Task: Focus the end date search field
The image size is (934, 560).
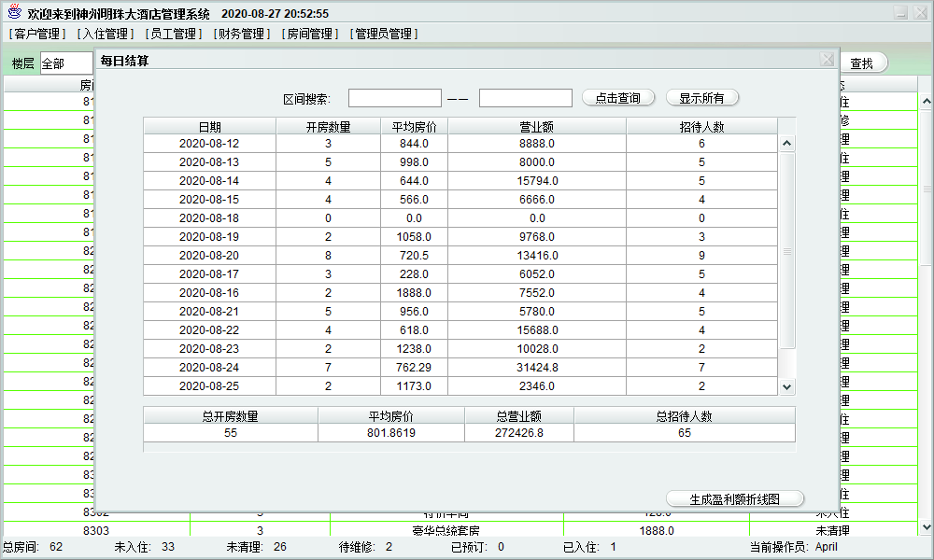Action: (525, 98)
